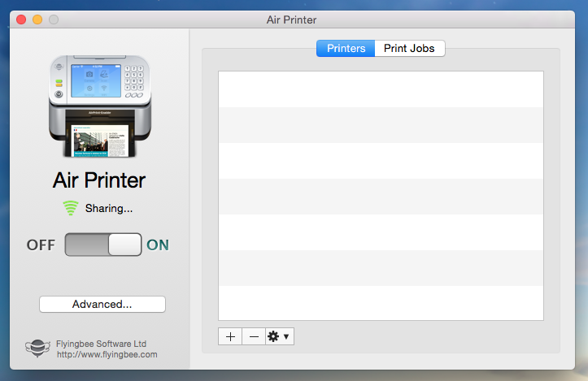Add a printer with the plus button

[230, 336]
